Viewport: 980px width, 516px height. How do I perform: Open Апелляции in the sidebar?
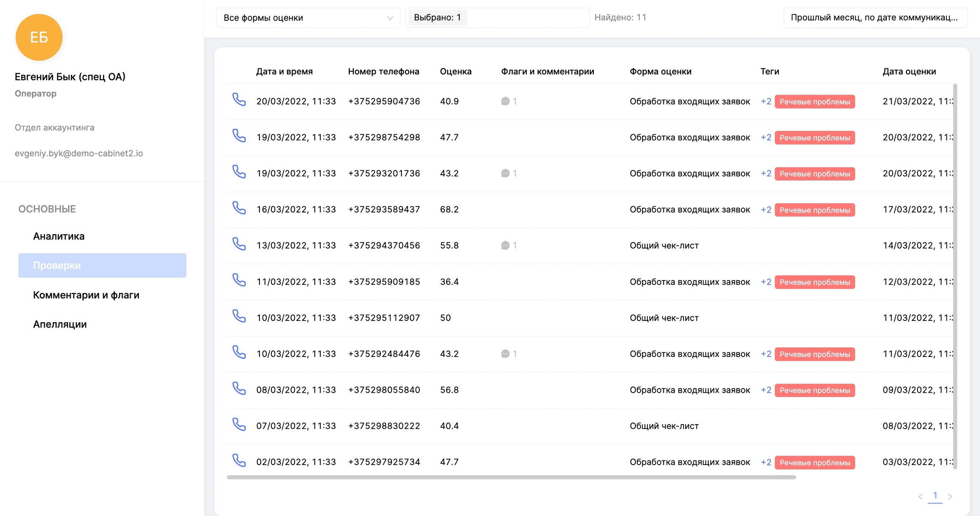60,324
